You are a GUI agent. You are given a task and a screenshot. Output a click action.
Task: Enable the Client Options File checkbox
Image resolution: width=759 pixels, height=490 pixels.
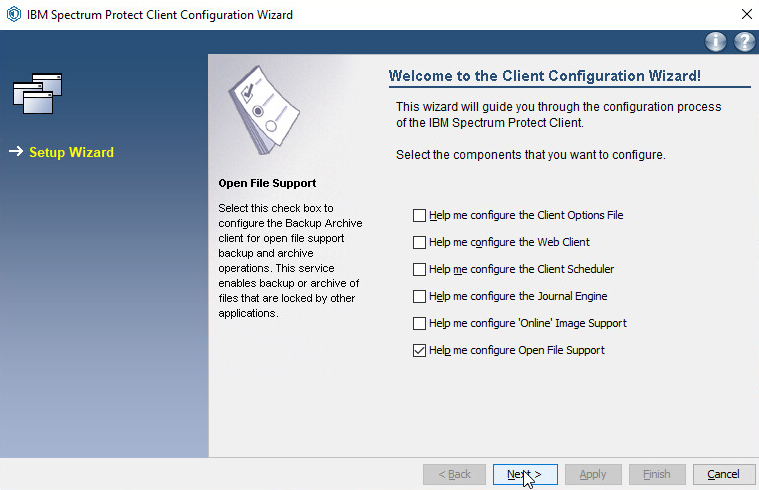coord(419,215)
